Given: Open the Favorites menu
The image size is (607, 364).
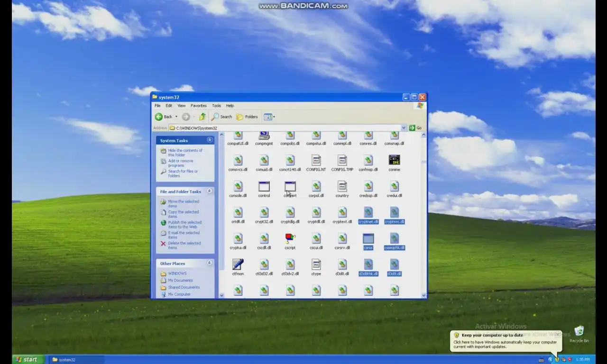Looking at the screenshot, I should point(199,106).
